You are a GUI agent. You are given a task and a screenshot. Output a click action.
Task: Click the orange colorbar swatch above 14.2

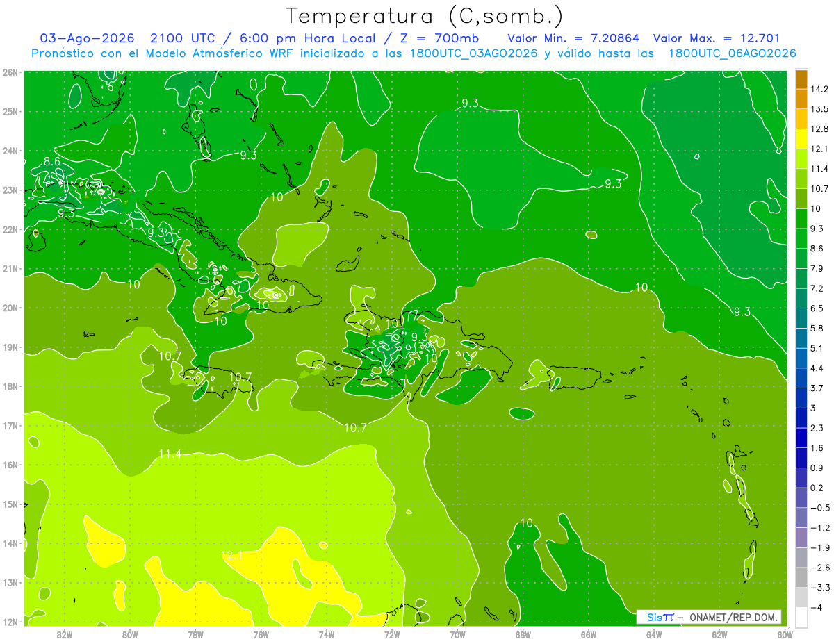(x=801, y=80)
